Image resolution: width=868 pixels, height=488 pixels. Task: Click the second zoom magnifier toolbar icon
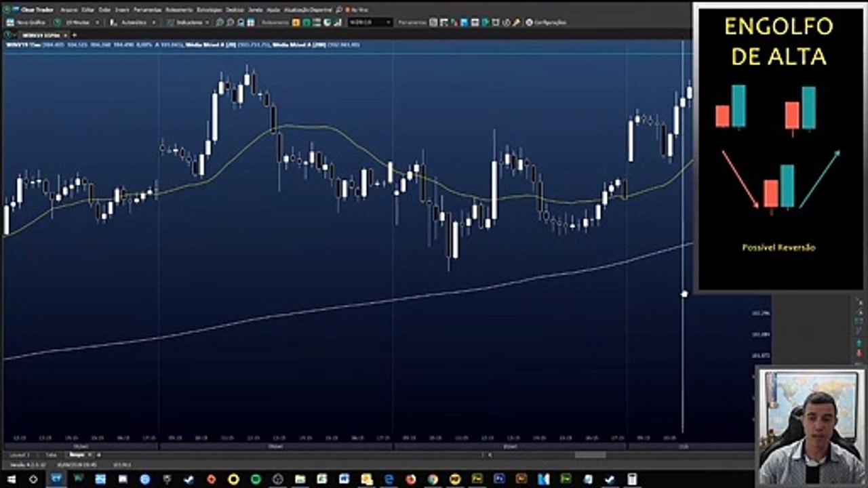231,22
